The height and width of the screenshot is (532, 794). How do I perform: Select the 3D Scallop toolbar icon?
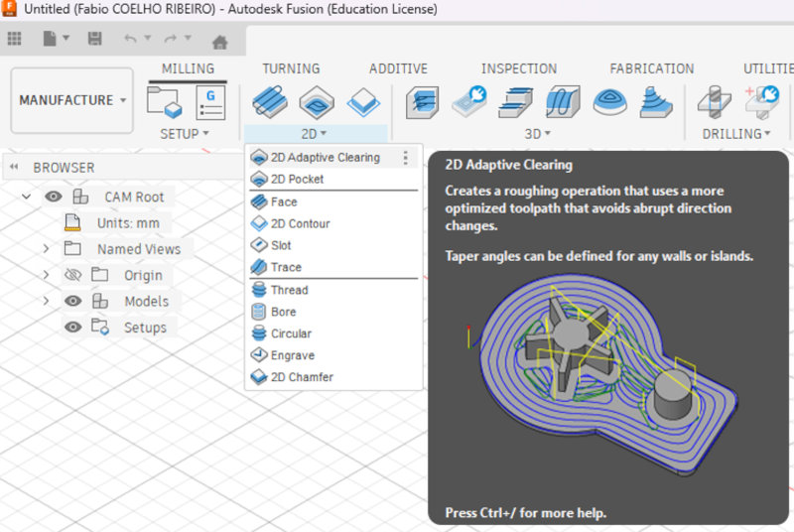click(x=609, y=102)
